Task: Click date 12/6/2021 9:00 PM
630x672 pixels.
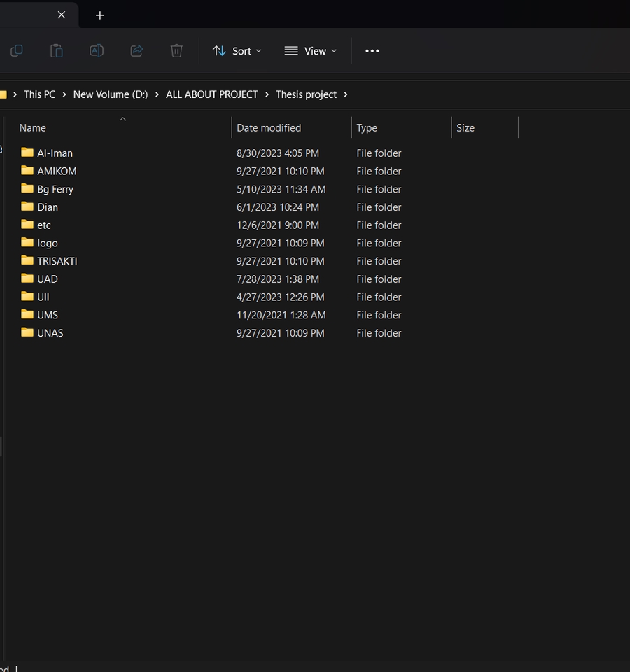Action: pos(278,225)
